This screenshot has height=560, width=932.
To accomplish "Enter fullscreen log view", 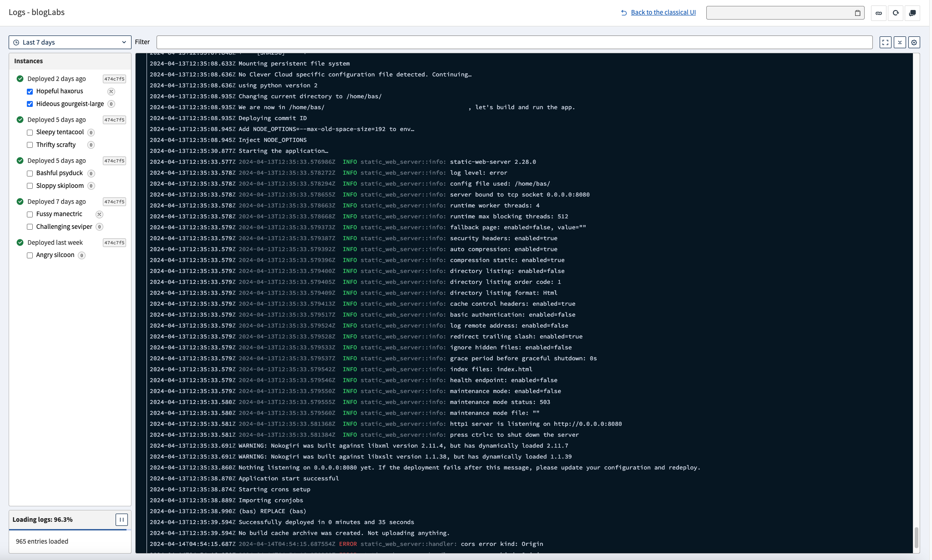I will click(885, 42).
